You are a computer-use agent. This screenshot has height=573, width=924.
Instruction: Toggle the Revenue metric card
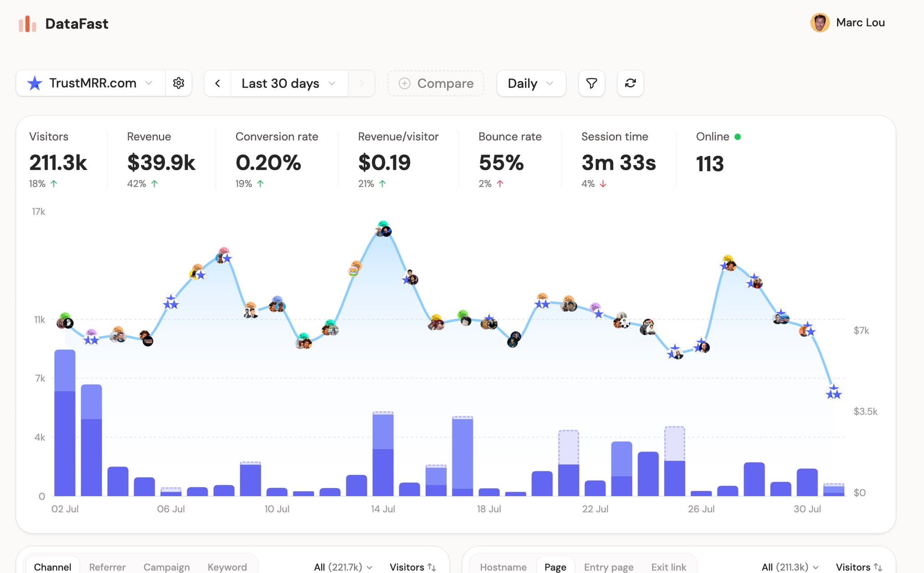(161, 159)
